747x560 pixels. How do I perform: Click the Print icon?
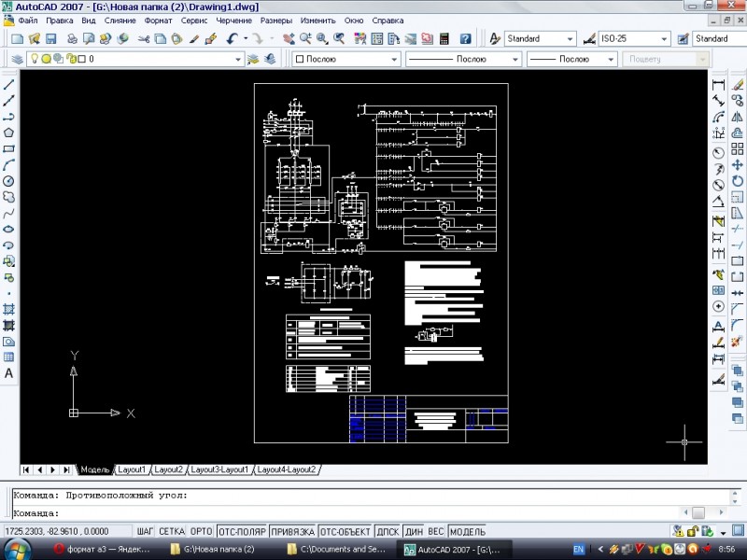[72, 39]
